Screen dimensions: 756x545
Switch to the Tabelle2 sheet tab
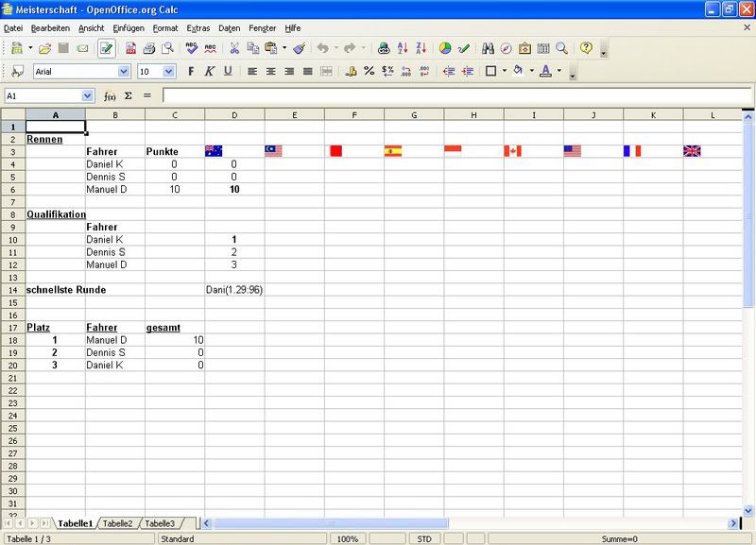click(x=117, y=523)
